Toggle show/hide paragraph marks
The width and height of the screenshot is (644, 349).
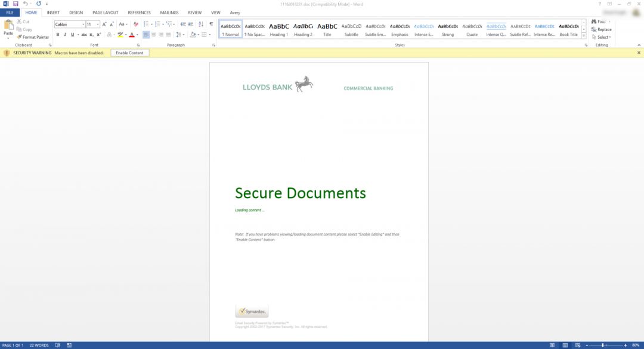(211, 24)
